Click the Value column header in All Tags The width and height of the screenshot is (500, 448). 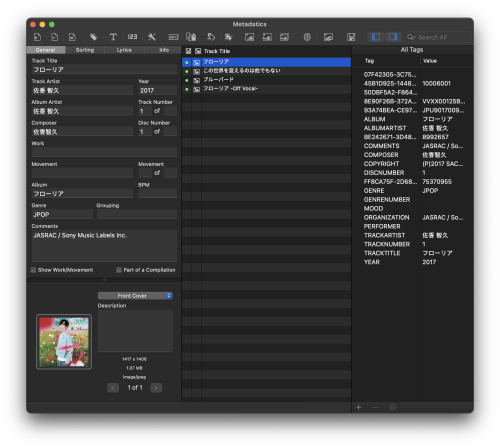[x=430, y=61]
